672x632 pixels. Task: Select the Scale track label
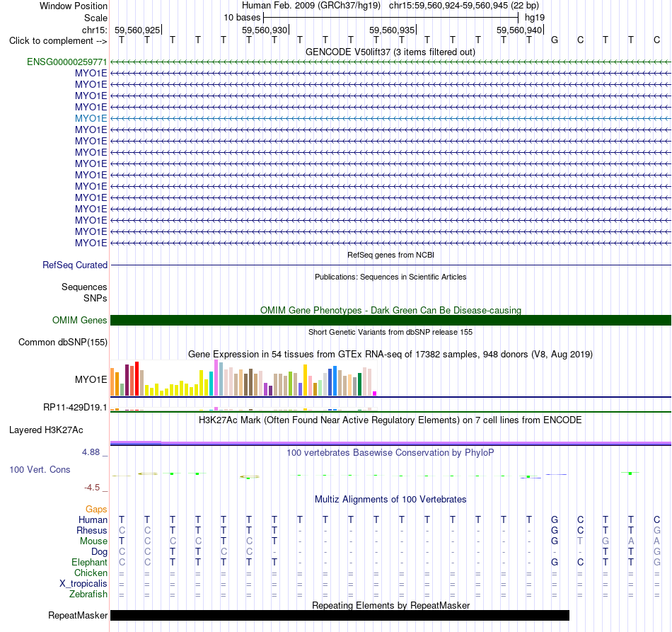pos(95,18)
